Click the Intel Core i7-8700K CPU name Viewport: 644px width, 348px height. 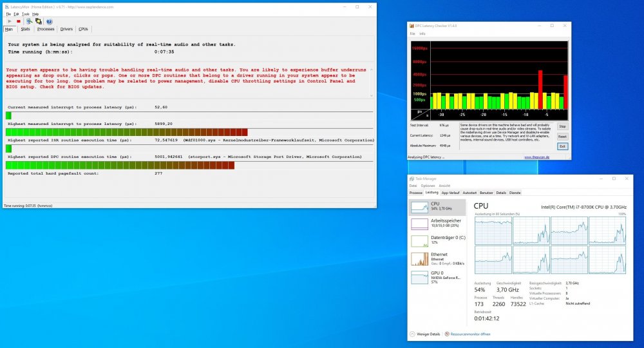pos(583,207)
